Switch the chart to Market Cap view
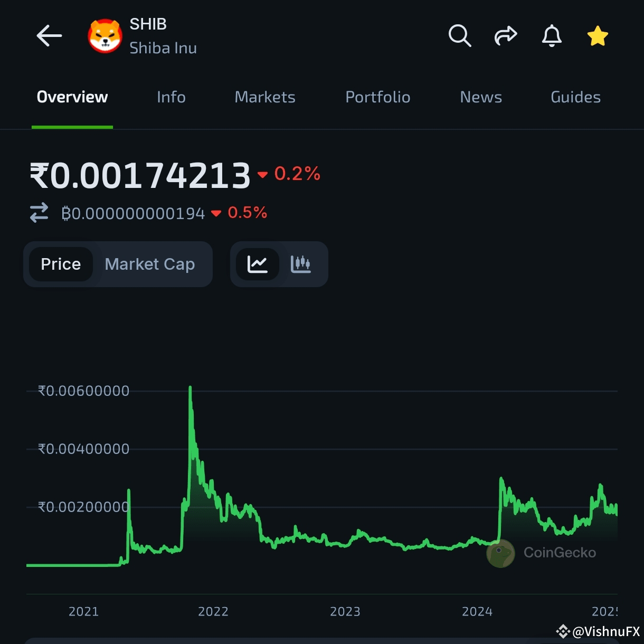644x644 pixels. (149, 264)
